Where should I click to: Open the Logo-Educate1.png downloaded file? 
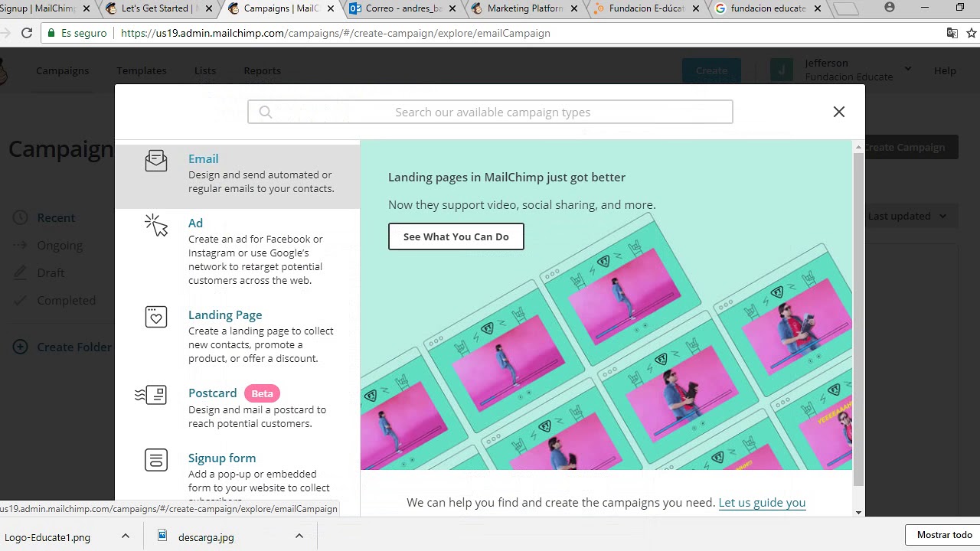click(x=47, y=537)
